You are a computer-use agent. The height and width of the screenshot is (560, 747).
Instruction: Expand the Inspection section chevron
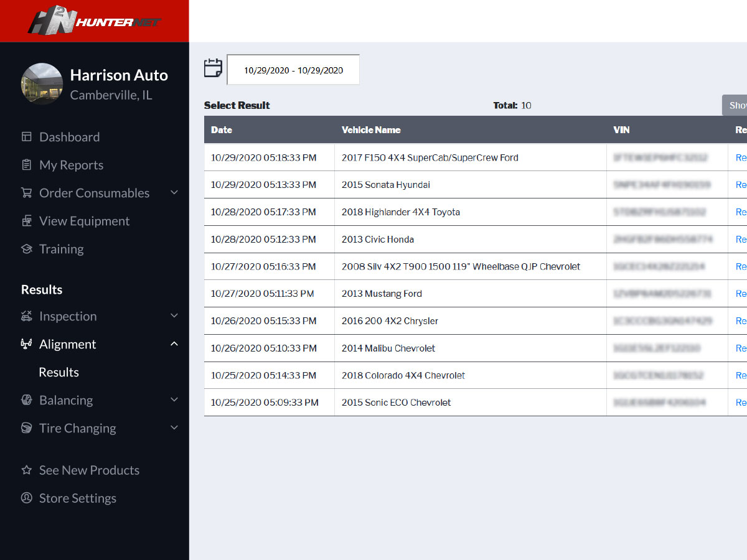tap(174, 316)
